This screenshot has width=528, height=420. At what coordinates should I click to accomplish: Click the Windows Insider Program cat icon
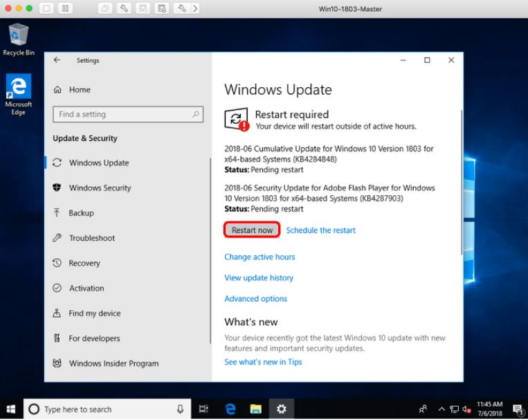[57, 363]
